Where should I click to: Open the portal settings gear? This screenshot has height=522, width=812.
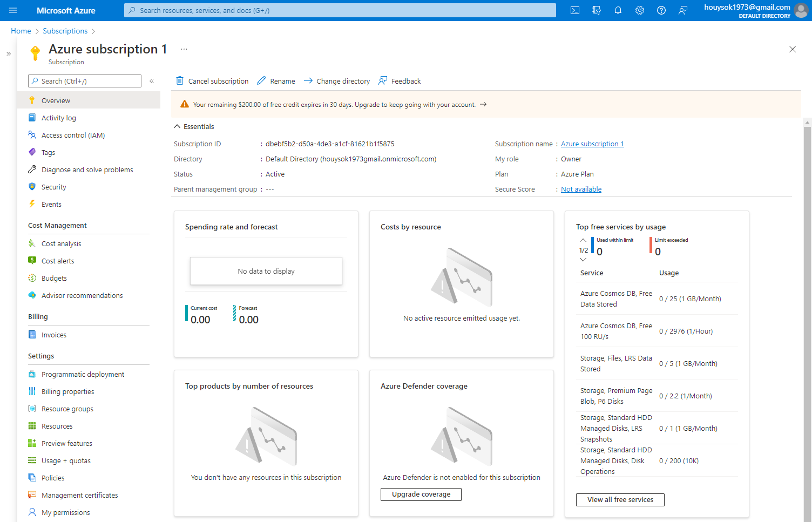[640, 10]
